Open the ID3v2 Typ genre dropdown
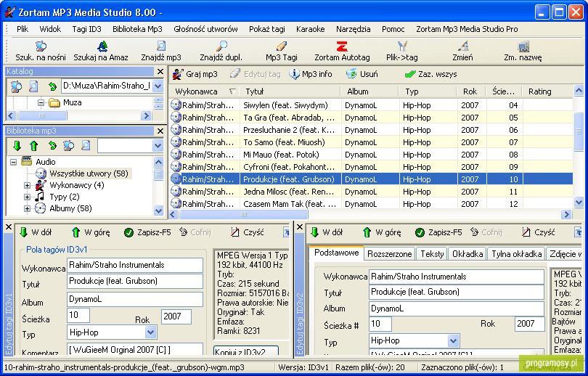Screen dimensions: 588x376 (x=453, y=340)
